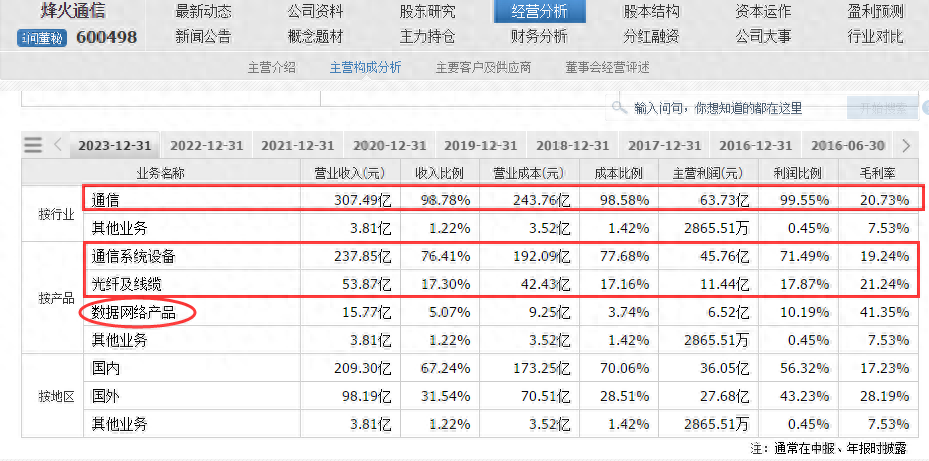The width and height of the screenshot is (929, 461).
Task: Select the highlighted 经营分析 menu item
Action: (x=540, y=11)
